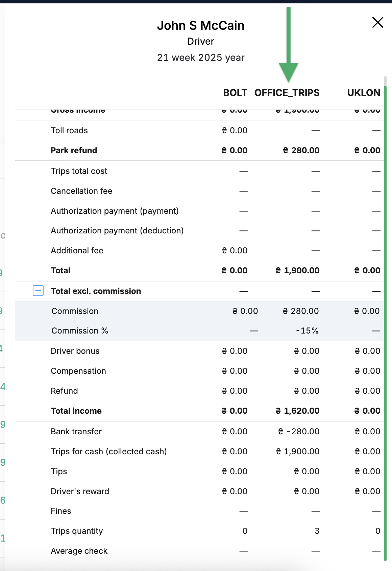The height and width of the screenshot is (571, 392).
Task: Click the -15% commission percentage value
Action: (x=307, y=331)
